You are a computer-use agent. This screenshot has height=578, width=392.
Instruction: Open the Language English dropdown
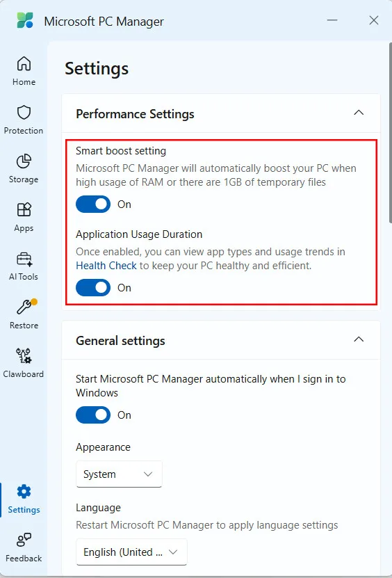click(x=131, y=552)
